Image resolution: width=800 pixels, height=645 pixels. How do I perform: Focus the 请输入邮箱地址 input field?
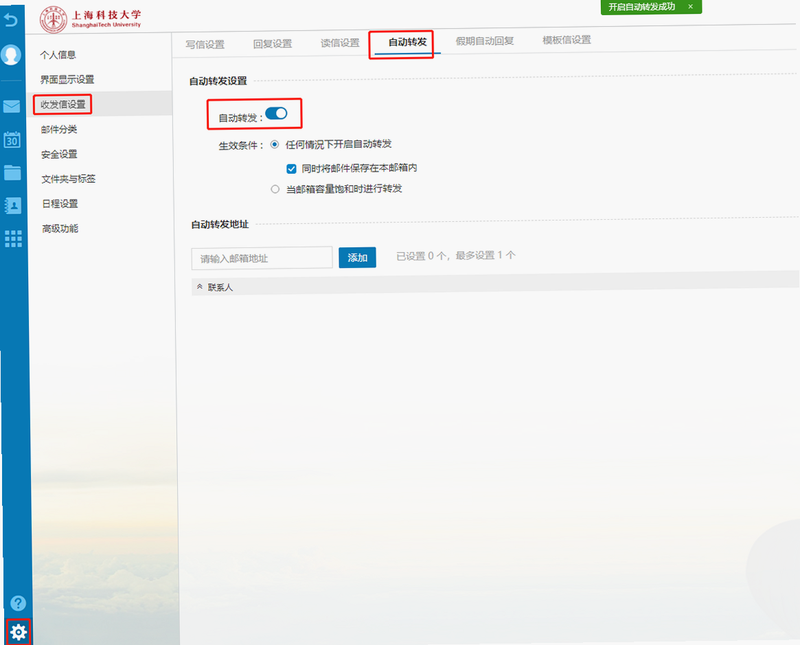click(262, 258)
